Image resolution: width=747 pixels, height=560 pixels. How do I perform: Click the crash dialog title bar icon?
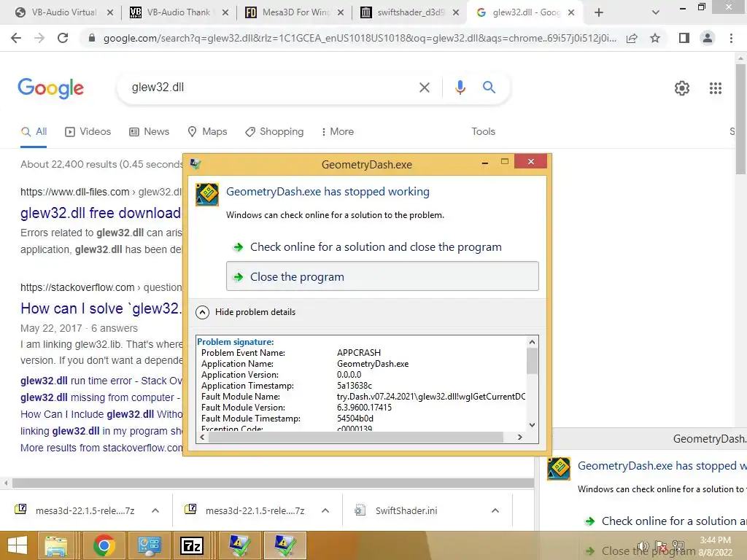coord(196,164)
